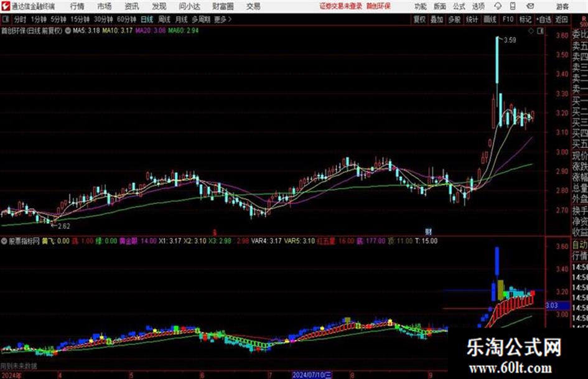Screen dimensions: 588x379
Task: Click the 画线 drawing toolbar button
Action: 490,19
